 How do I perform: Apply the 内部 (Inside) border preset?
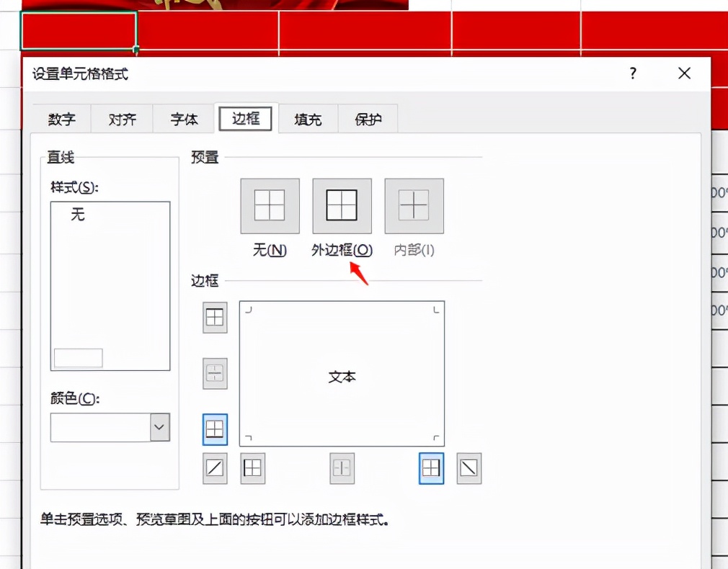click(x=414, y=205)
